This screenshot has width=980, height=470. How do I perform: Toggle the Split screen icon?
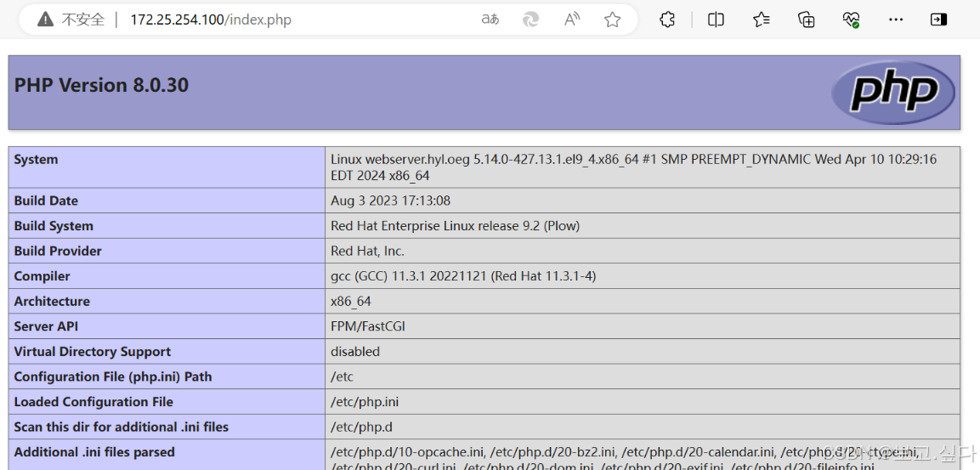coord(716,20)
